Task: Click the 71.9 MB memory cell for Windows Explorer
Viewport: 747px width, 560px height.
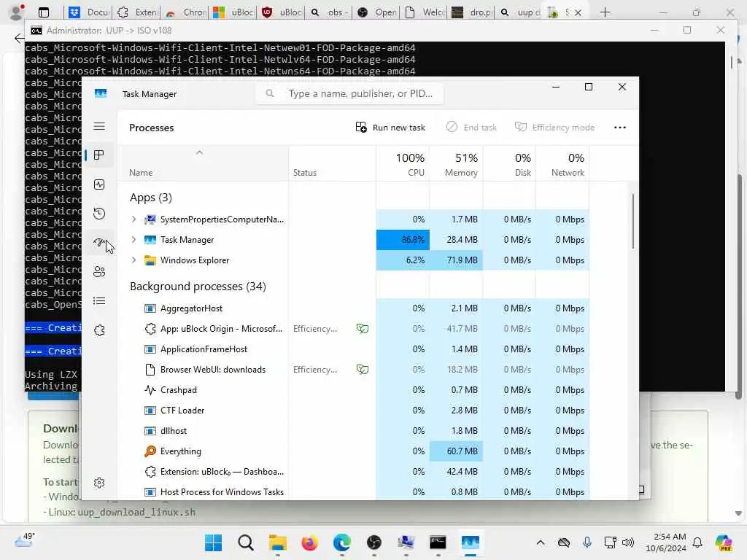Action: click(457, 260)
